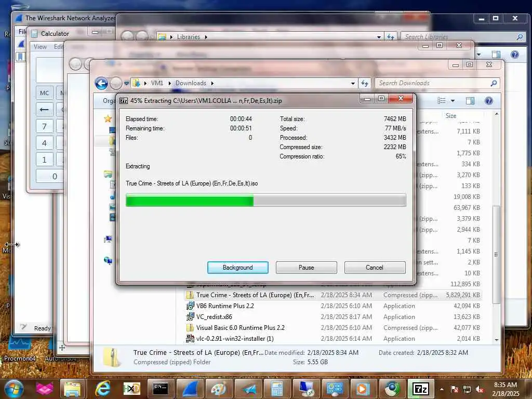
Task: Click the VC_redist.x86 file icon
Action: [x=190, y=317]
